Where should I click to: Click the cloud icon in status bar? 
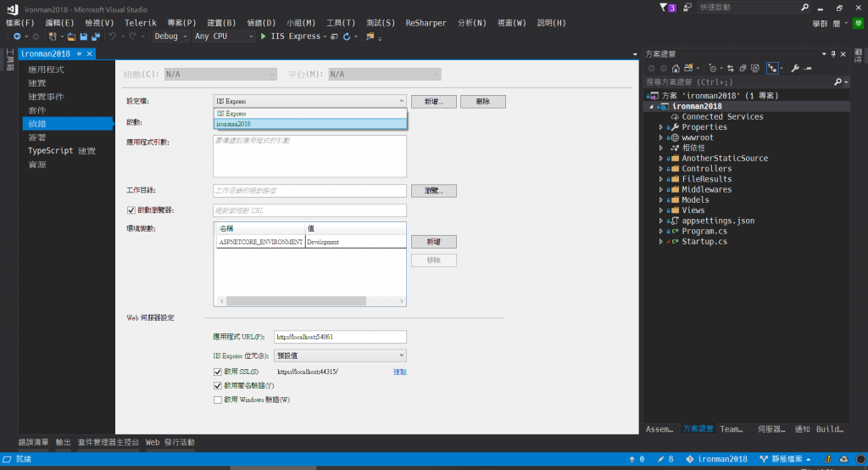pos(843,459)
